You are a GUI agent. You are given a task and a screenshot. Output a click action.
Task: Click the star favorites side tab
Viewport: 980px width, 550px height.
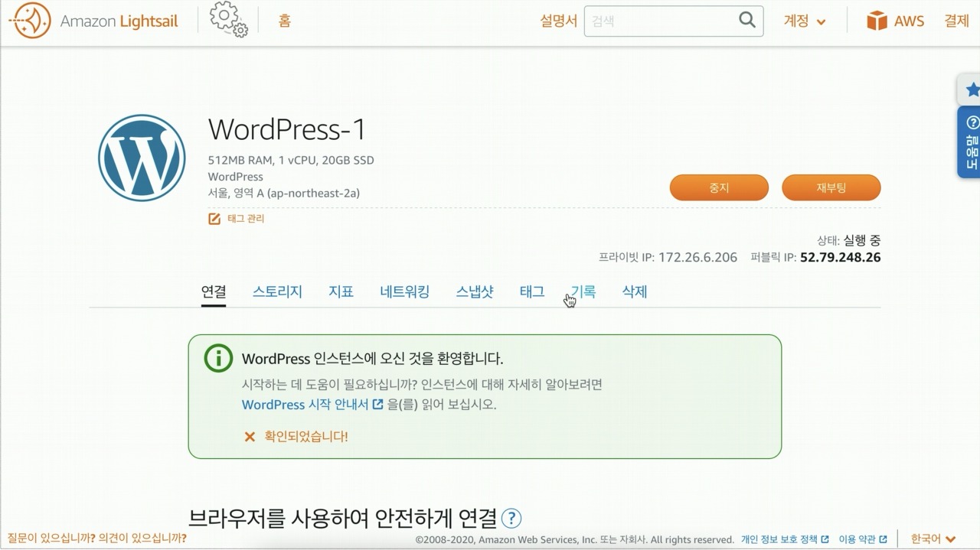tap(970, 90)
